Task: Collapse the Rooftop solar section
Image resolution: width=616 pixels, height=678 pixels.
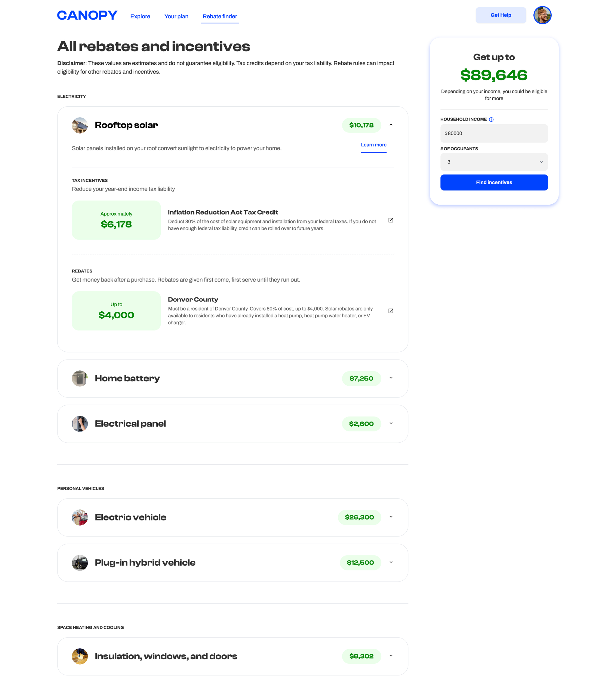Action: click(x=391, y=125)
